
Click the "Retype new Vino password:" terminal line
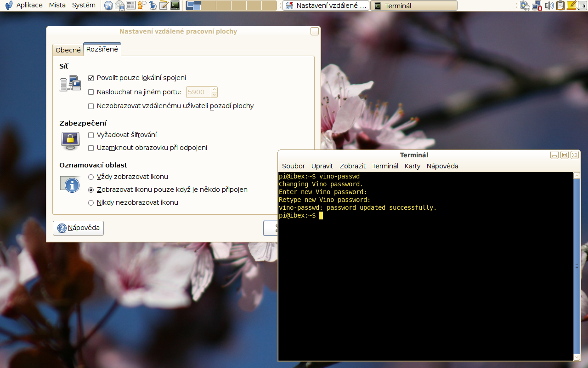pos(325,200)
